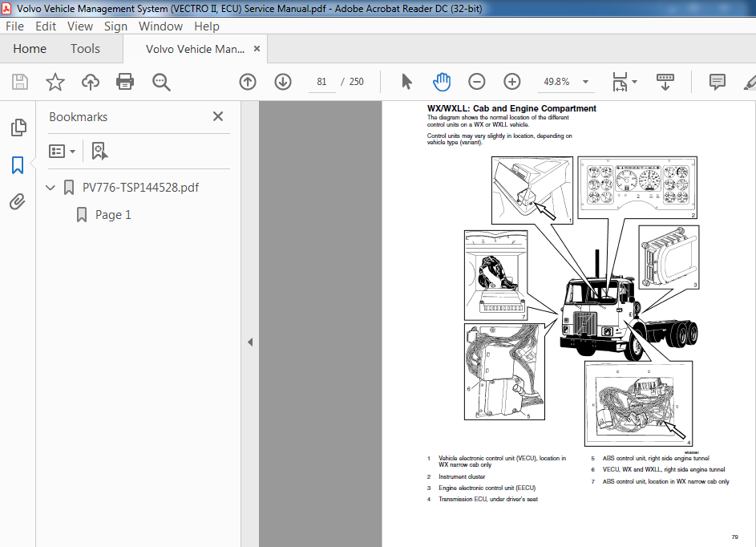756x547 pixels.
Task: Click the Bookmarks panel title
Action: (78, 117)
